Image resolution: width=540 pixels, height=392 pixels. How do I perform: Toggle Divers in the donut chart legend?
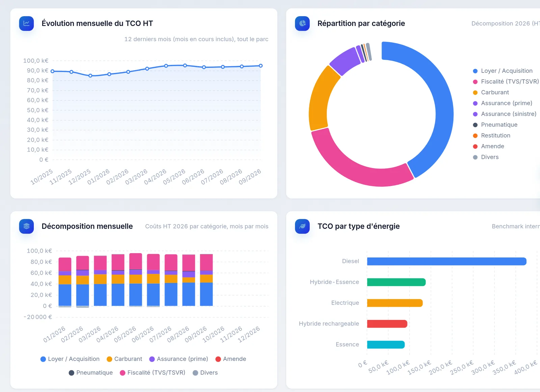click(x=486, y=157)
